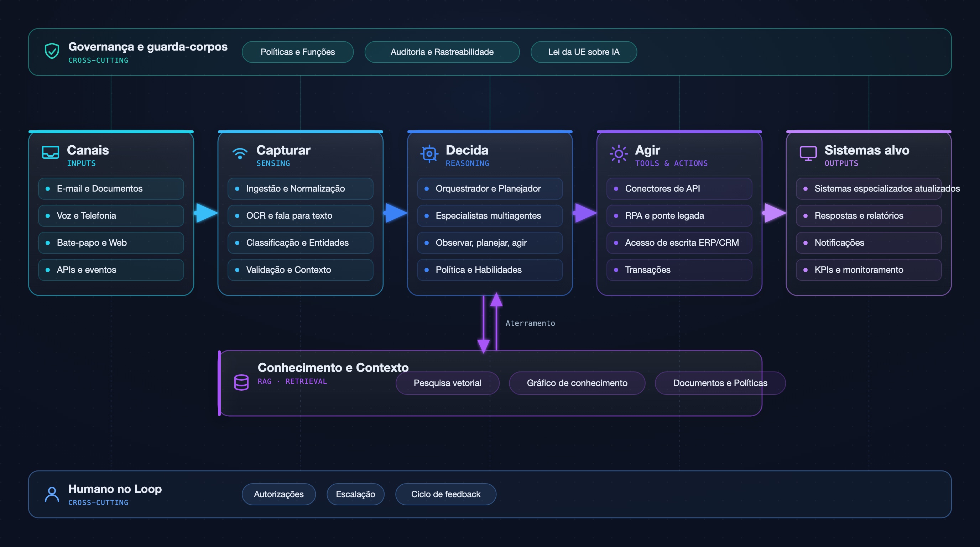980x547 pixels.
Task: Click the person icon beside Humano no Loop
Action: 52,494
